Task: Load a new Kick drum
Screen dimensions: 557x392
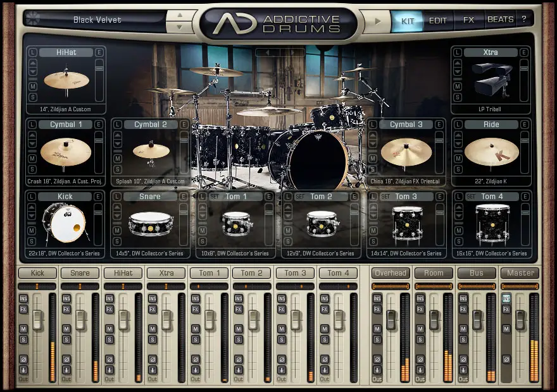Action: 31,197
